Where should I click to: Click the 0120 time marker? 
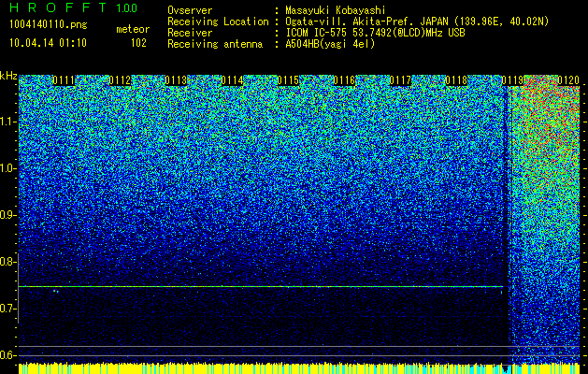569,80
